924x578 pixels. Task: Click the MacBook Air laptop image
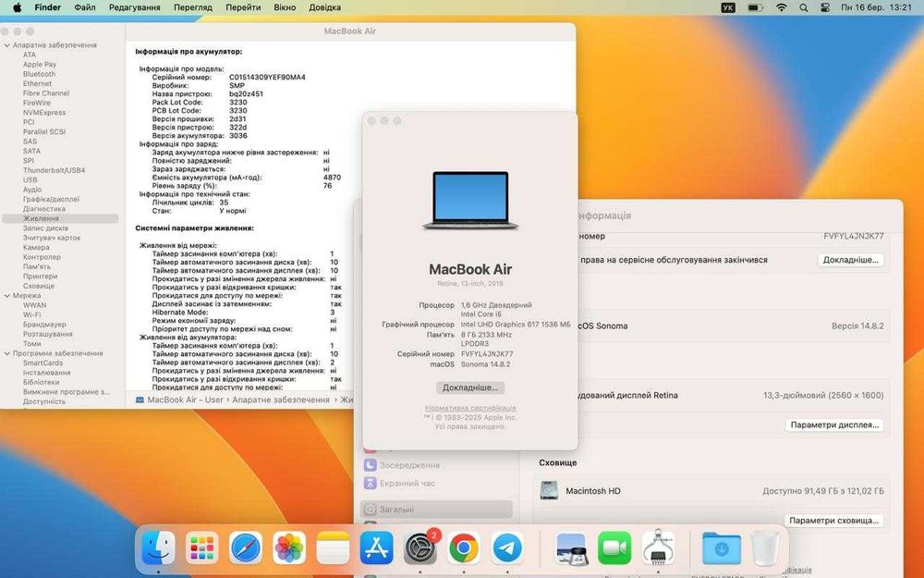470,200
